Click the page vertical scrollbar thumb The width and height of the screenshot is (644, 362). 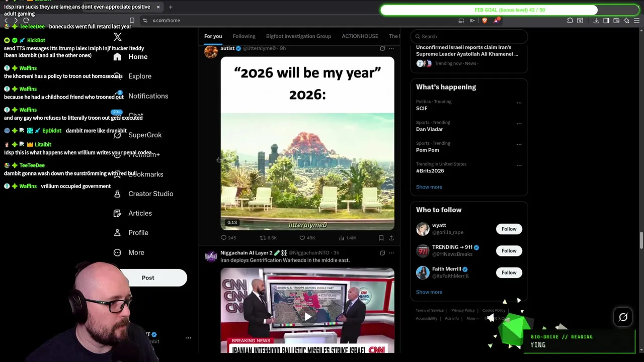pyautogui.click(x=641, y=240)
